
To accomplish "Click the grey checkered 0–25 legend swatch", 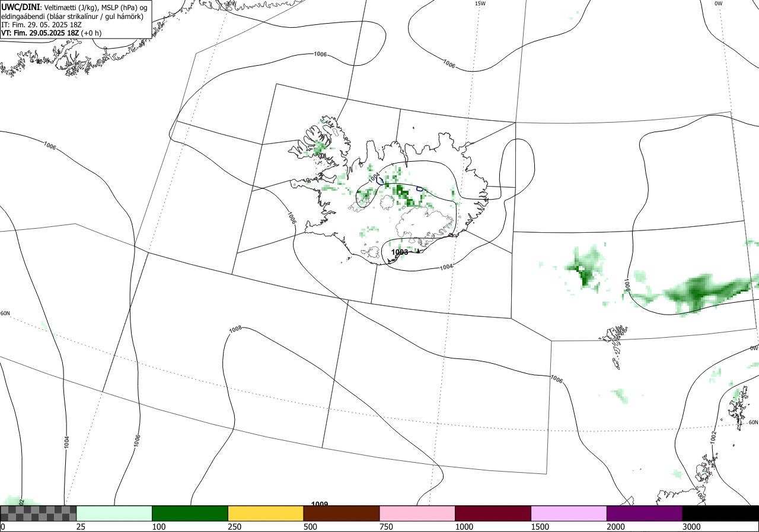I will (x=39, y=513).
